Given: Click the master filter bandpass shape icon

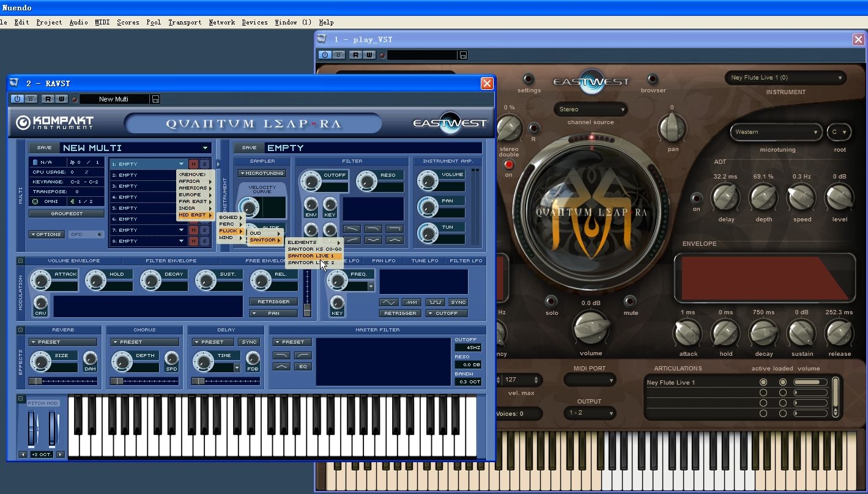Looking at the screenshot, I should click(281, 366).
